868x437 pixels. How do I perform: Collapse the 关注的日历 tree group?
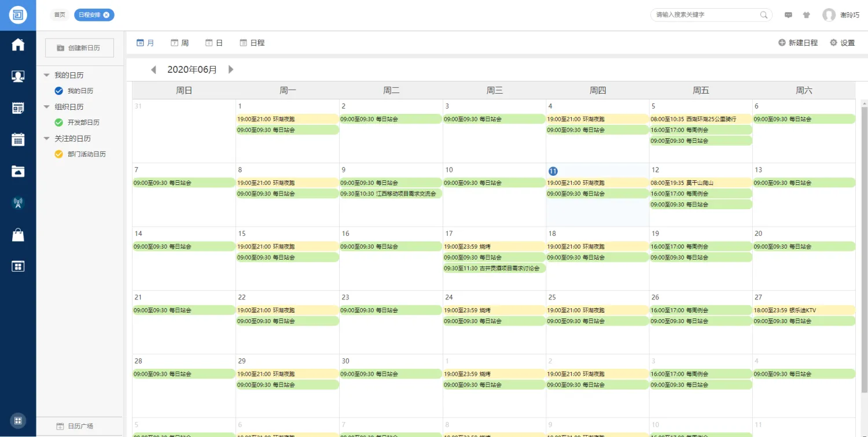46,139
